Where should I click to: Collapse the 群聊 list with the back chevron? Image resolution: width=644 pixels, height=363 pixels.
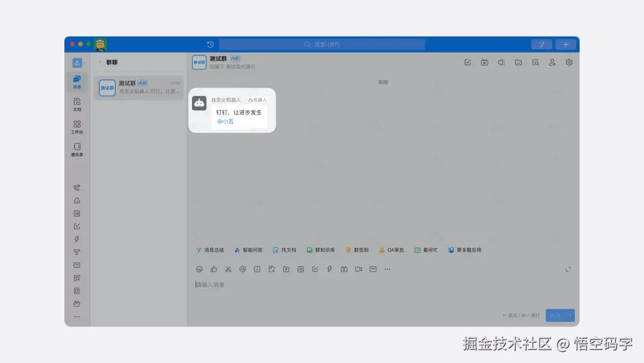coord(99,62)
